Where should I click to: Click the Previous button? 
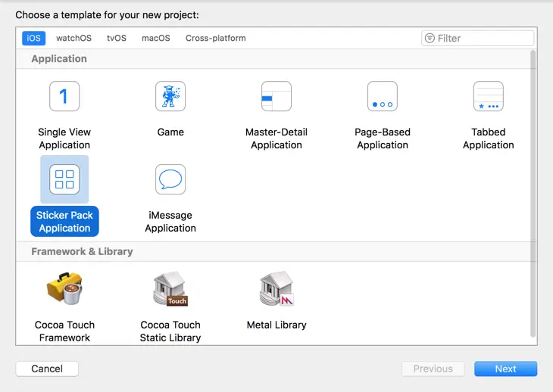pyautogui.click(x=433, y=369)
